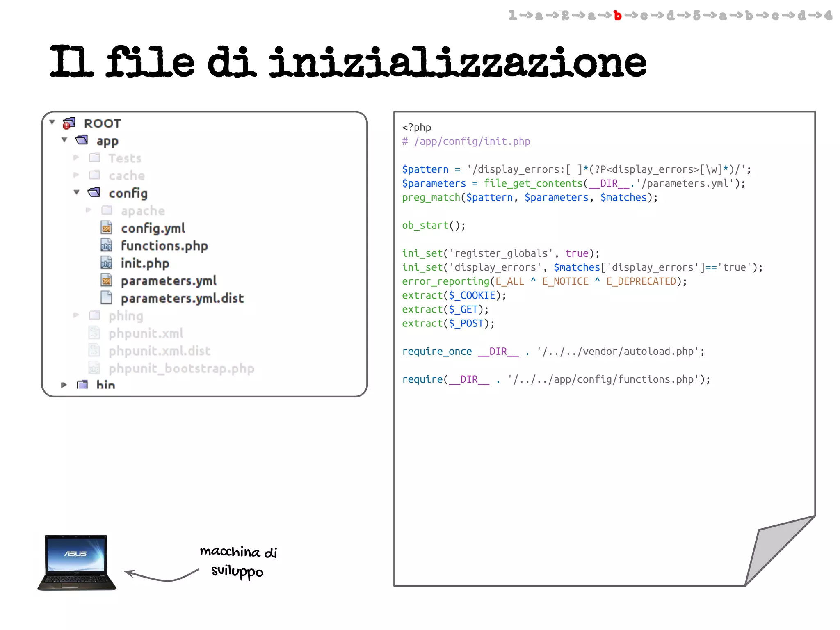Click the config.yml file icon
840x630 pixels.
click(106, 227)
